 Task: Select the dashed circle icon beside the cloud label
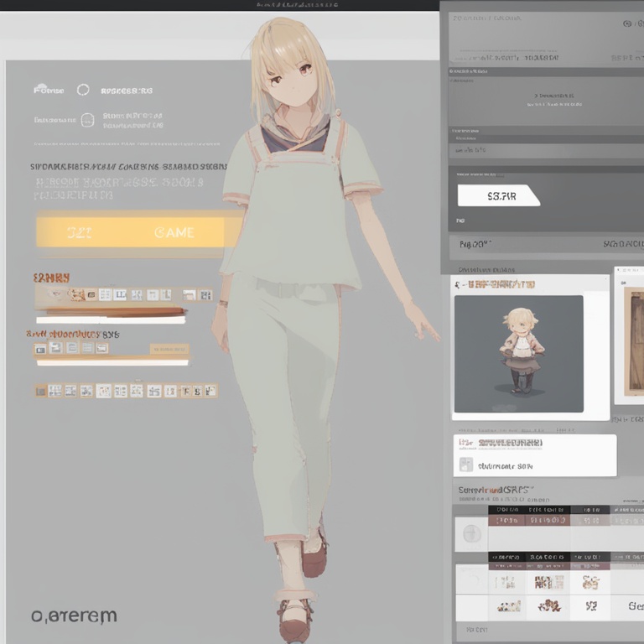83,90
